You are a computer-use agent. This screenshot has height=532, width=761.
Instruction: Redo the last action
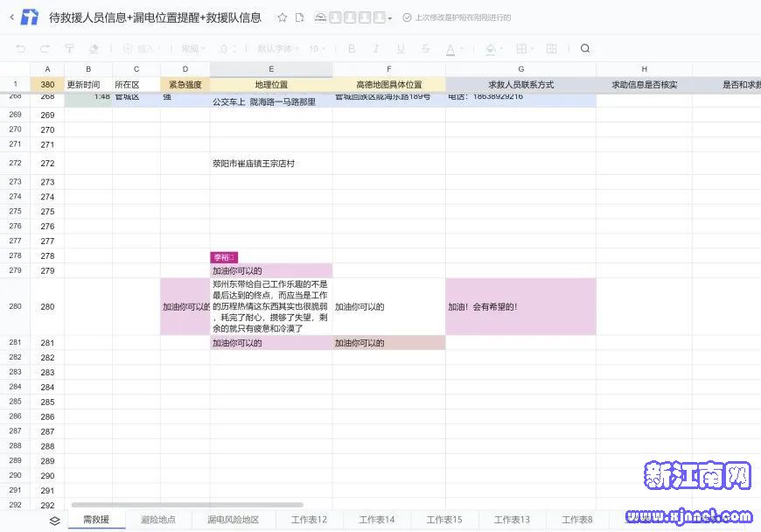45,48
